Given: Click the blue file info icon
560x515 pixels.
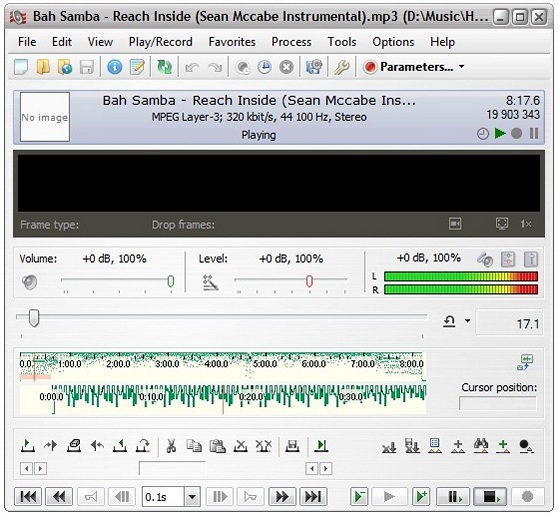Looking at the screenshot, I should 115,67.
